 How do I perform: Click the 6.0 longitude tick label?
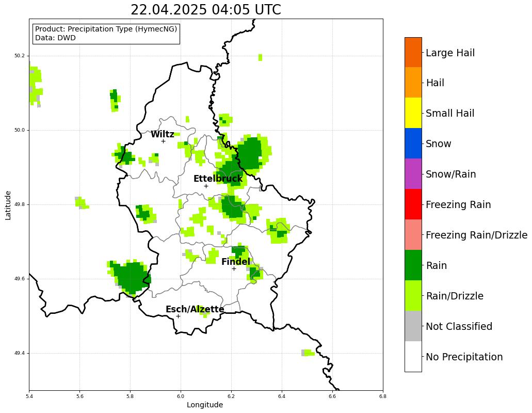pyautogui.click(x=181, y=396)
